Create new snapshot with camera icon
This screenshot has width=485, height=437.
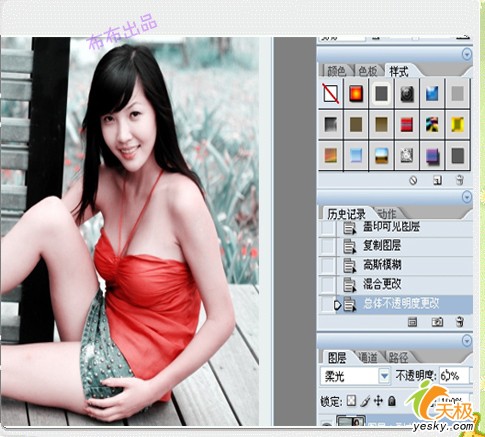coord(437,322)
